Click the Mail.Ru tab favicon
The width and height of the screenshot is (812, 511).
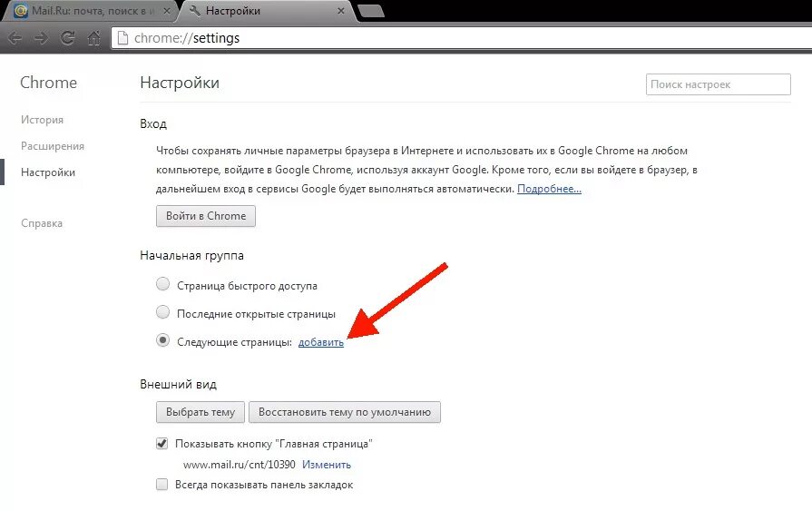pos(21,10)
